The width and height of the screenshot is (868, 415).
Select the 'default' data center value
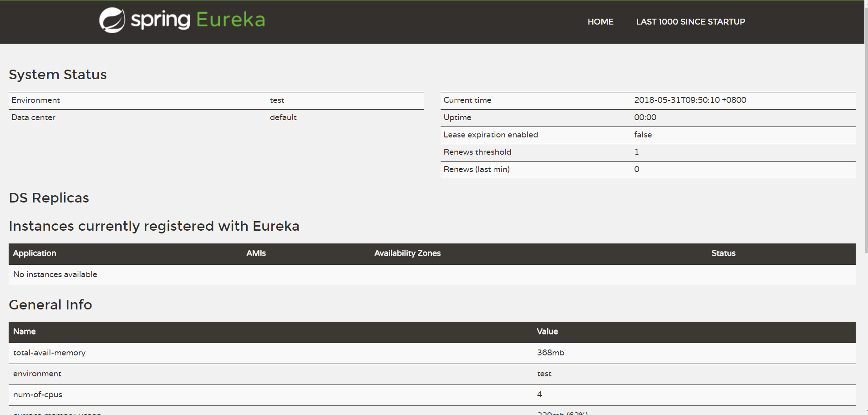tap(283, 117)
